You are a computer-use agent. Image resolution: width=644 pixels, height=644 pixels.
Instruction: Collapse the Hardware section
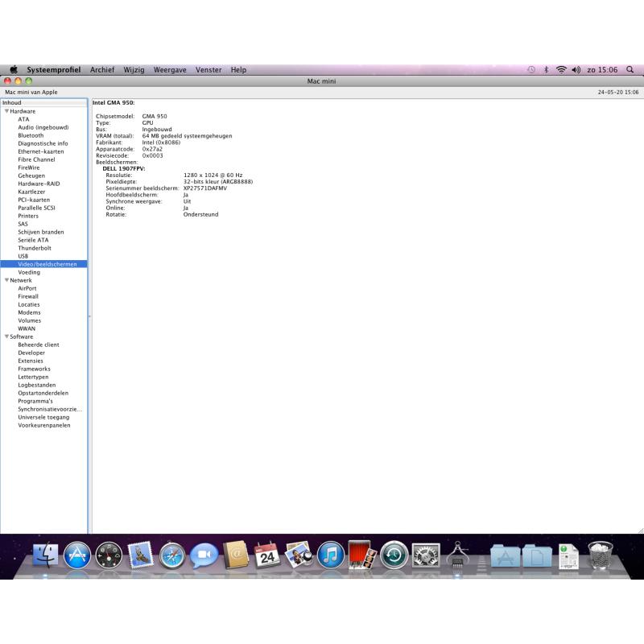(x=6, y=111)
